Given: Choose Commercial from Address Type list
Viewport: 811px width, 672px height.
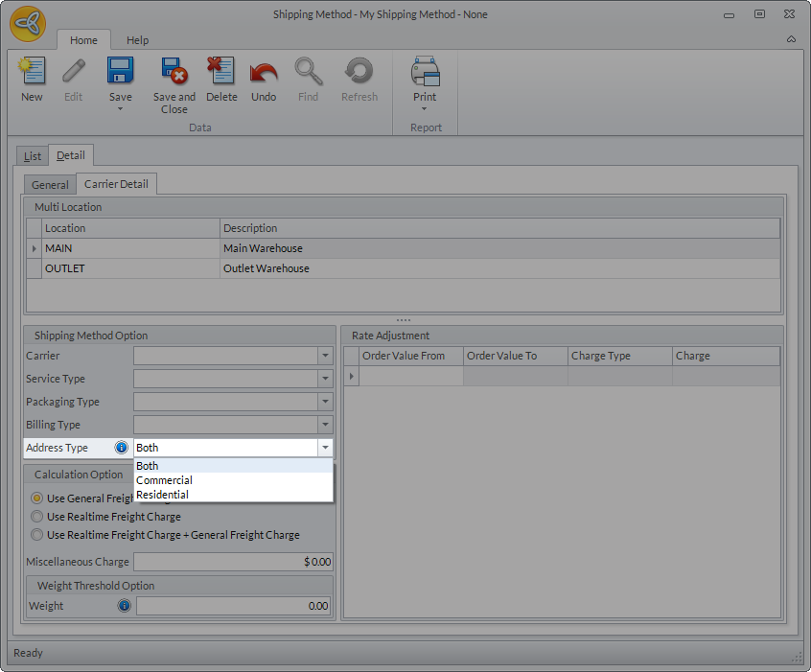Looking at the screenshot, I should coord(164,480).
